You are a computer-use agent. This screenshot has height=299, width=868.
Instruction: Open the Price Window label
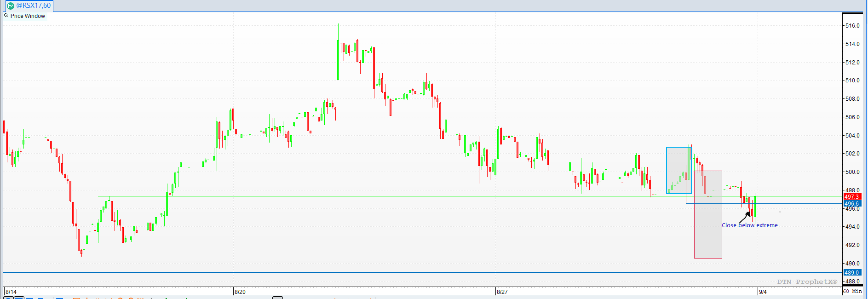pyautogui.click(x=28, y=16)
